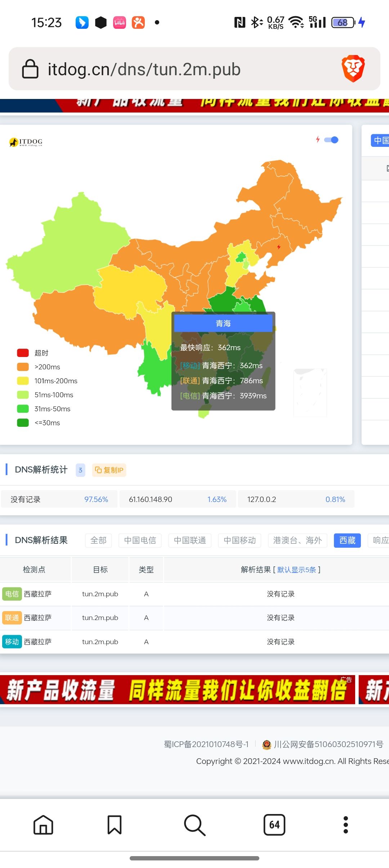Viewport: 389px width, 868px height.
Task: Select the 中国联通 filter tab
Action: pos(190,541)
